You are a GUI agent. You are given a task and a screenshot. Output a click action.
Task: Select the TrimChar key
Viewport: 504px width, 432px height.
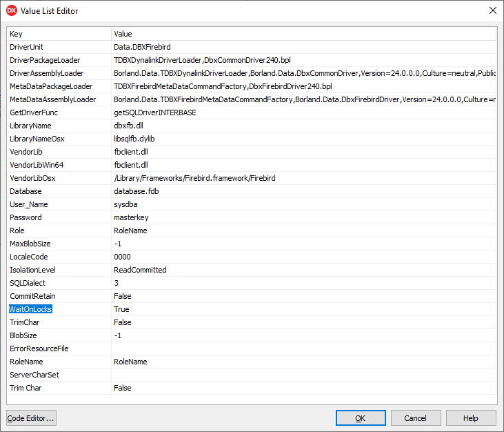pyautogui.click(x=59, y=322)
